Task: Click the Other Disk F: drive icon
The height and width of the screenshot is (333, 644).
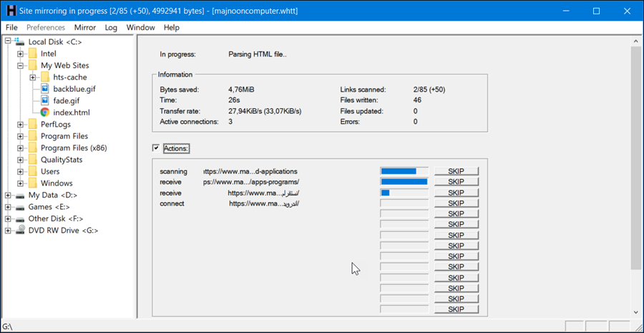Action: (x=20, y=219)
